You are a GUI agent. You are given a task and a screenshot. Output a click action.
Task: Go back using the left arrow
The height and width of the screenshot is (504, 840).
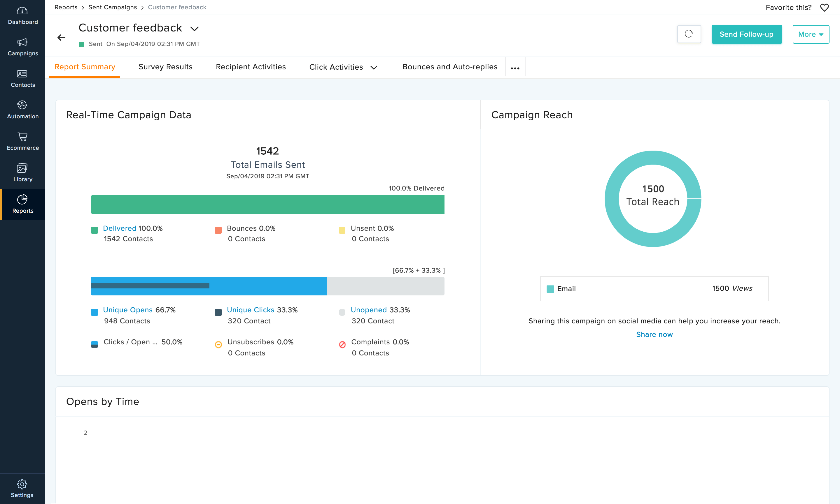click(x=61, y=37)
